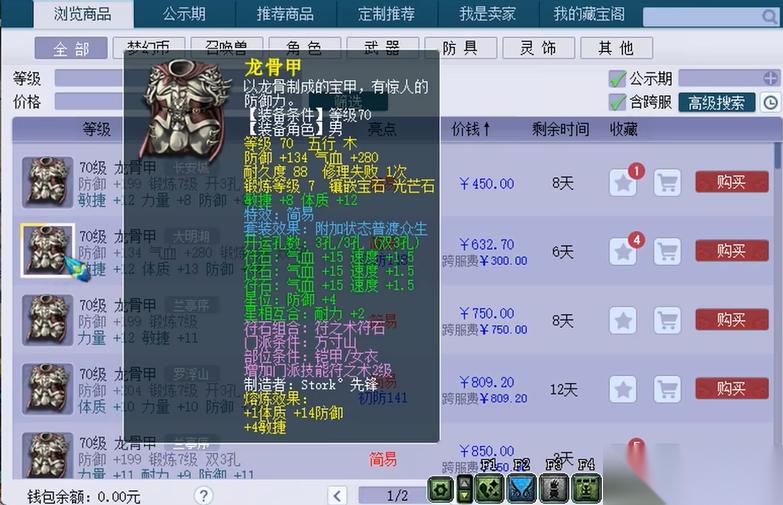Toggle the 含跨服 checkbox
This screenshot has width=783, height=505.
617,102
